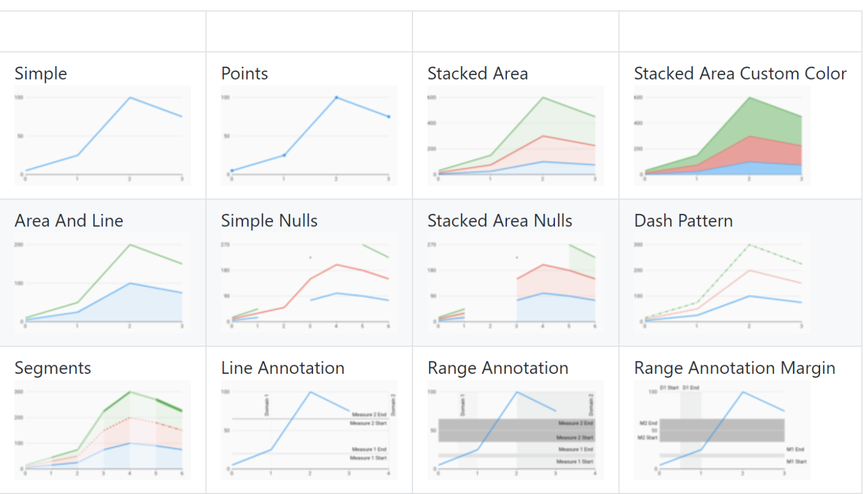Screen dimensions: 868x494
Task: Click the Points title text
Action: click(245, 73)
